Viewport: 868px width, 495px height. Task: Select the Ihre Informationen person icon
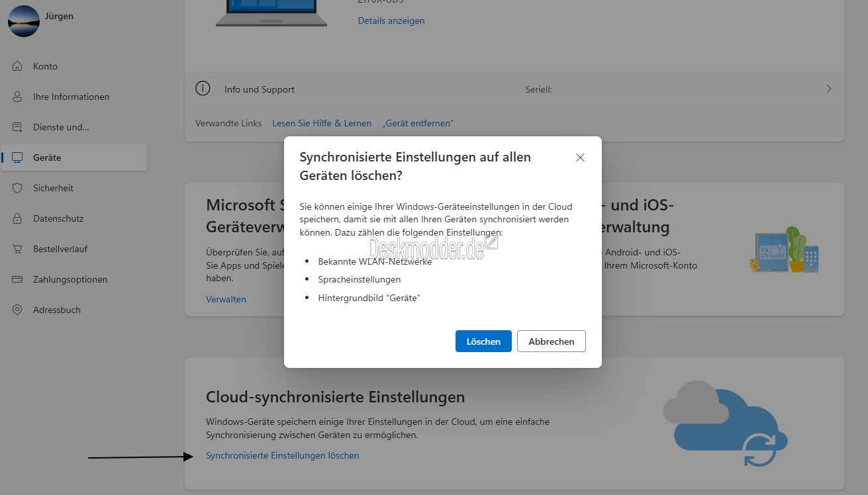pyautogui.click(x=18, y=97)
